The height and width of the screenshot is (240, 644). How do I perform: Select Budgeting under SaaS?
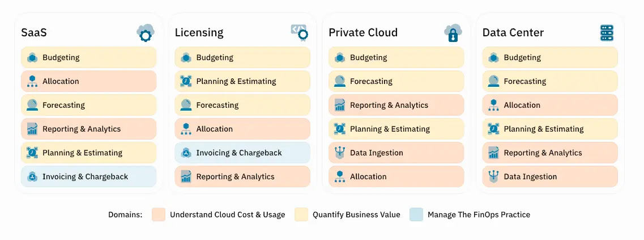(89, 57)
